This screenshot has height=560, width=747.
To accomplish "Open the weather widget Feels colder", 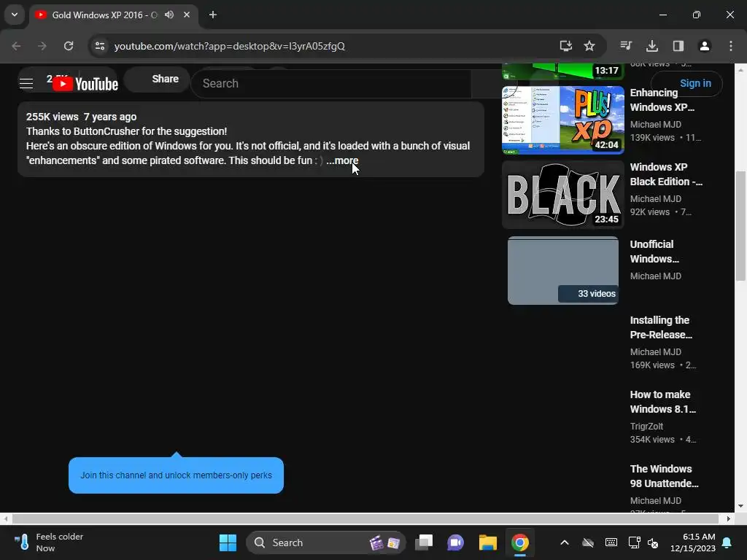I will 48,542.
